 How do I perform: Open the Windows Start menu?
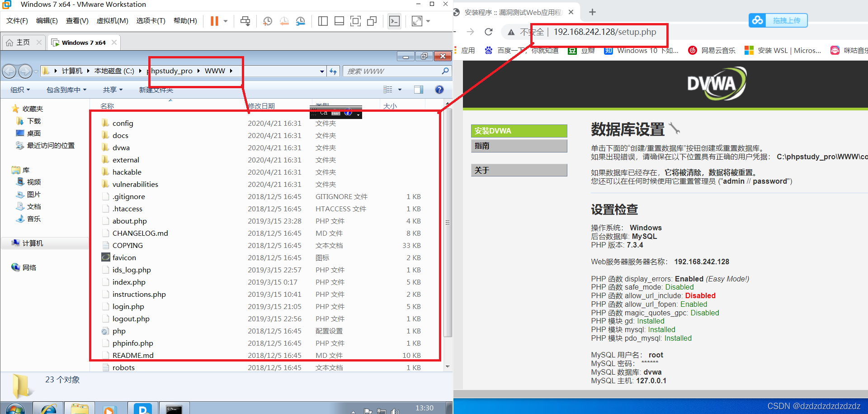click(15, 409)
